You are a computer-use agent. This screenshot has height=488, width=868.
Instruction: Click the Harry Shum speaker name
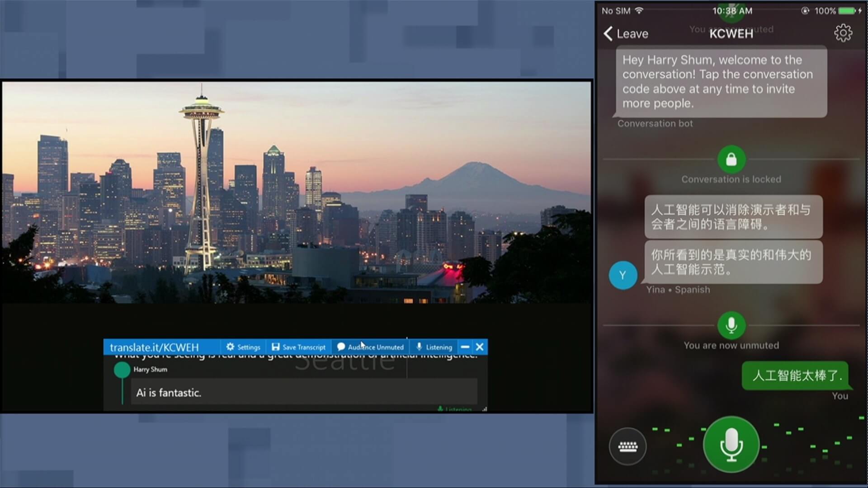pyautogui.click(x=150, y=369)
